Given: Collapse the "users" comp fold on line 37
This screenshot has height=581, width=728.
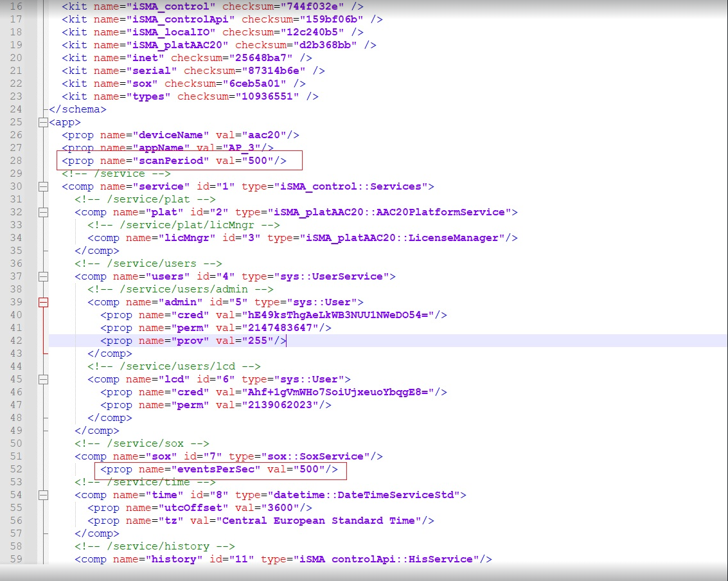Looking at the screenshot, I should [43, 276].
